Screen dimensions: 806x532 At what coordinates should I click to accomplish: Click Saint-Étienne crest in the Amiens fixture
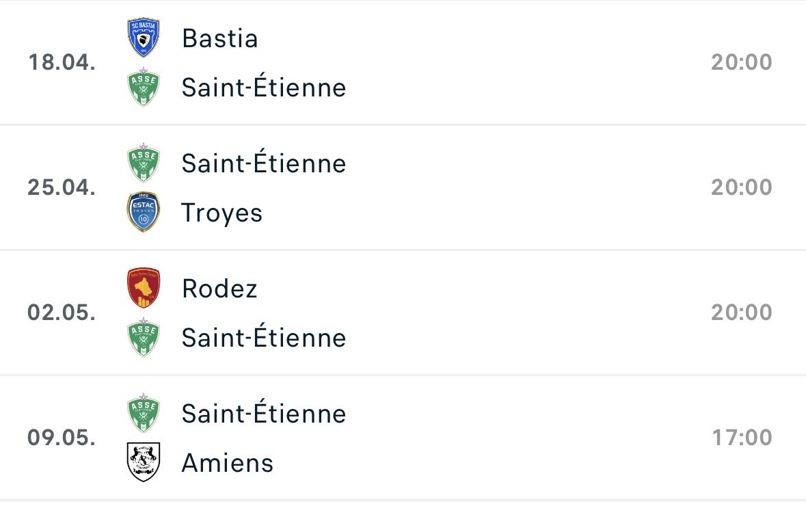pyautogui.click(x=144, y=414)
